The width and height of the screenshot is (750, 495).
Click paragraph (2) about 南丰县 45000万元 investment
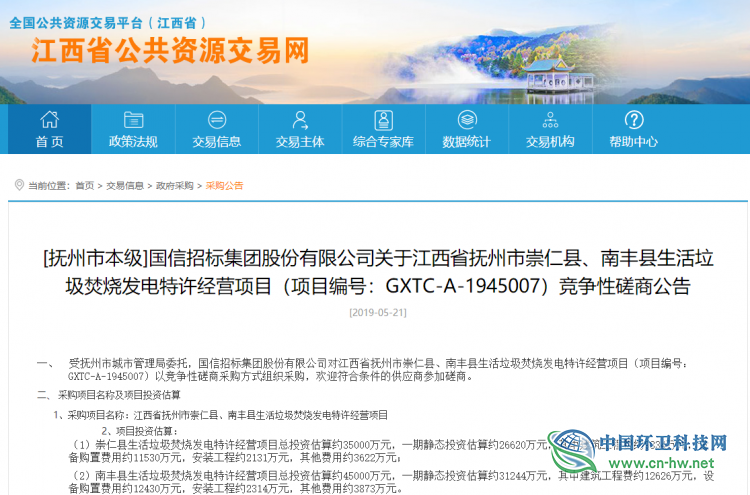391,482
